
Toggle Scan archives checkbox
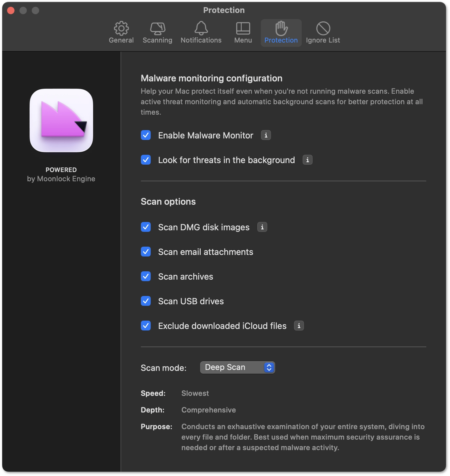click(146, 276)
